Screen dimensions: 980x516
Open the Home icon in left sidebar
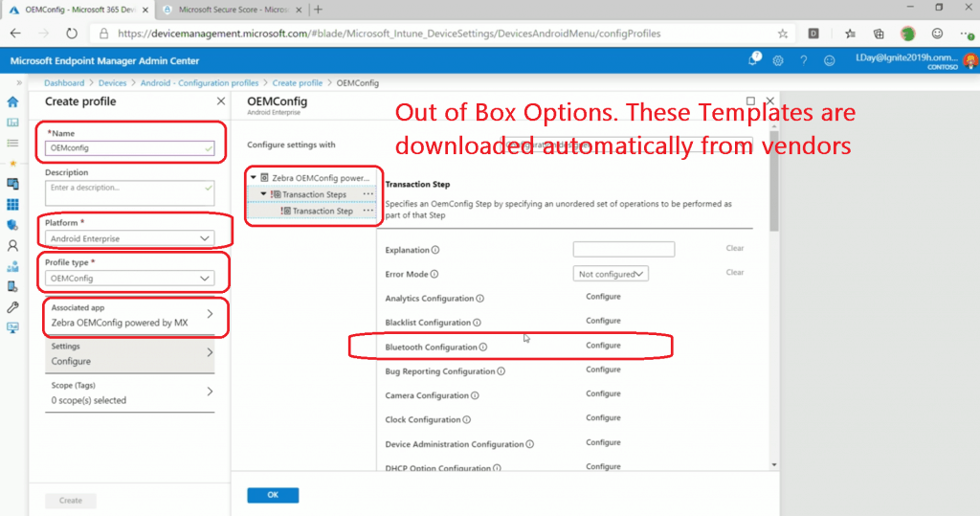point(12,101)
